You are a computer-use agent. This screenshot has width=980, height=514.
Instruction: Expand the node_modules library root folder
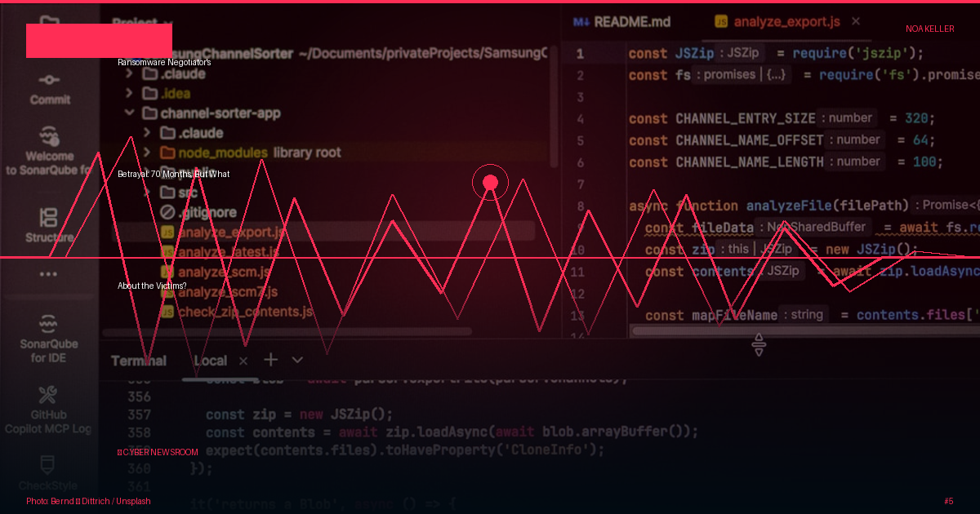[147, 153]
